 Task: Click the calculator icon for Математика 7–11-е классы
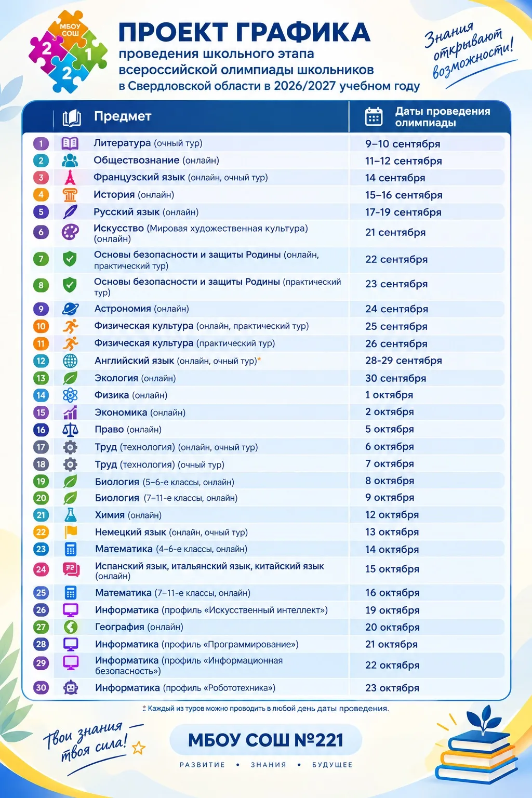point(70,593)
